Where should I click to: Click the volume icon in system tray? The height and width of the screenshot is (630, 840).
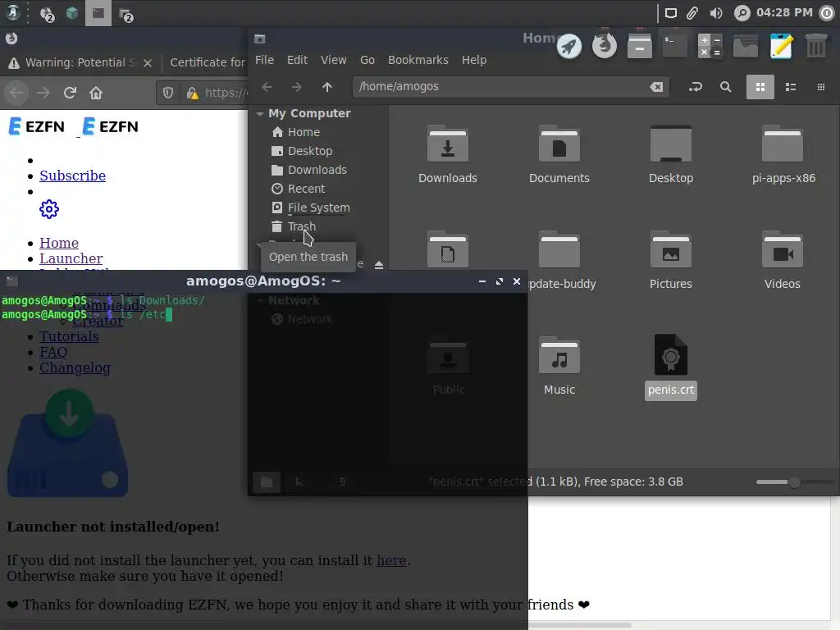(x=715, y=13)
